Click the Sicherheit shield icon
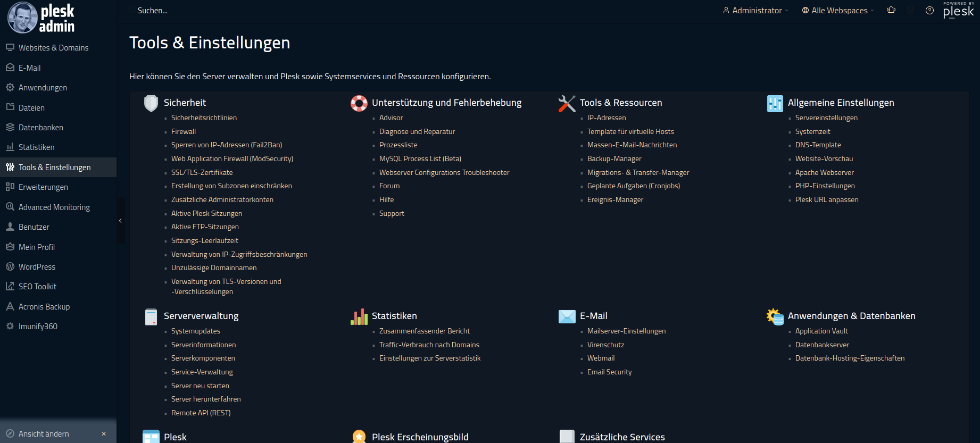The height and width of the screenshot is (443, 980). coord(151,103)
